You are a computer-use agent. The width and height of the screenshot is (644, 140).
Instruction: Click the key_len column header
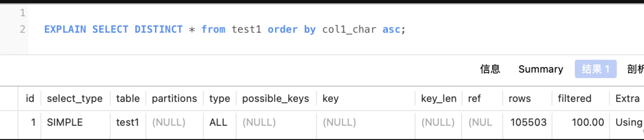pos(439,99)
